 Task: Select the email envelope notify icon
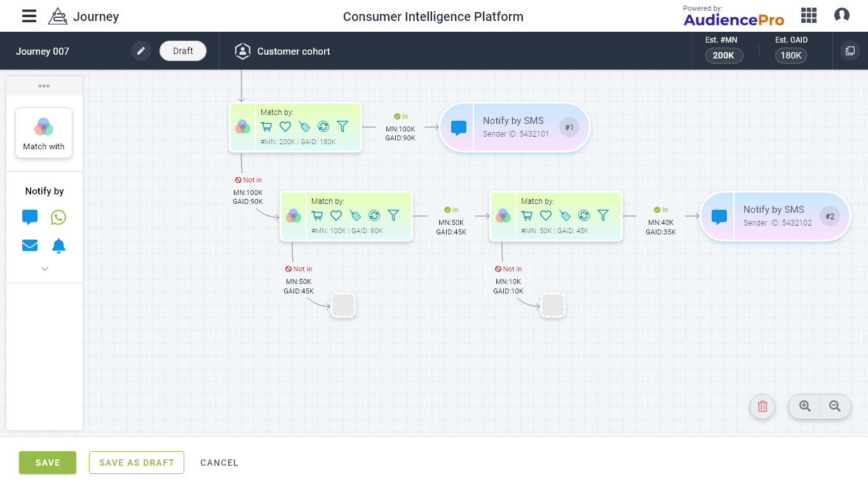point(30,245)
